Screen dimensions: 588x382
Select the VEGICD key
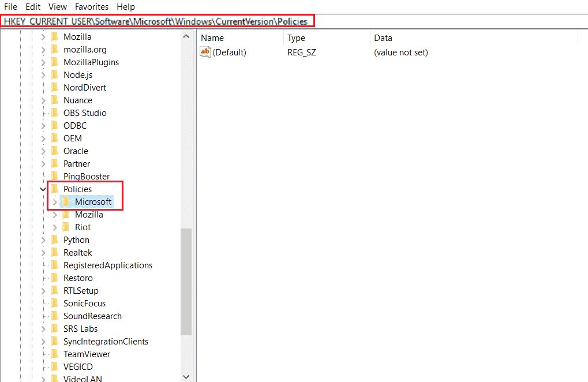(78, 366)
